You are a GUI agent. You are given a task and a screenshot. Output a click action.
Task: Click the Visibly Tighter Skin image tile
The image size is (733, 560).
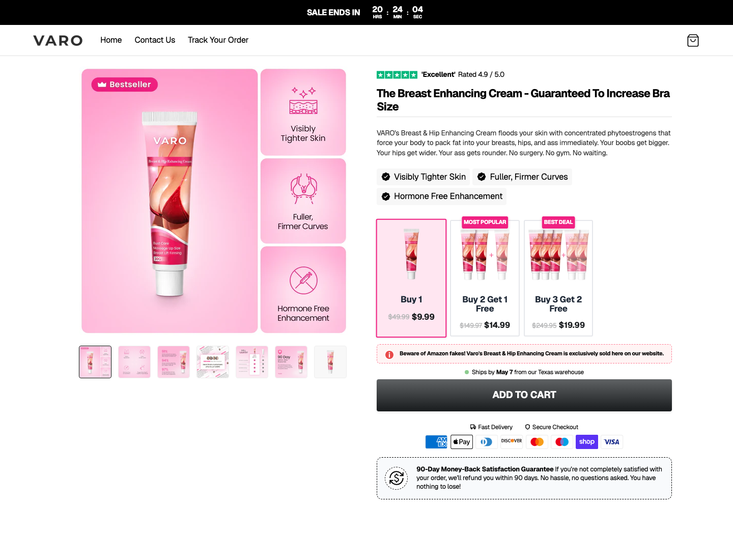click(x=303, y=112)
